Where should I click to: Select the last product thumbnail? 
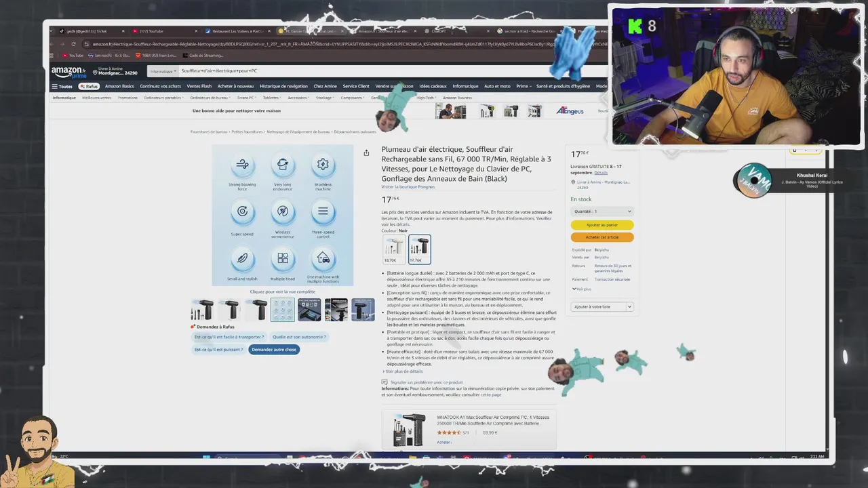click(x=363, y=310)
